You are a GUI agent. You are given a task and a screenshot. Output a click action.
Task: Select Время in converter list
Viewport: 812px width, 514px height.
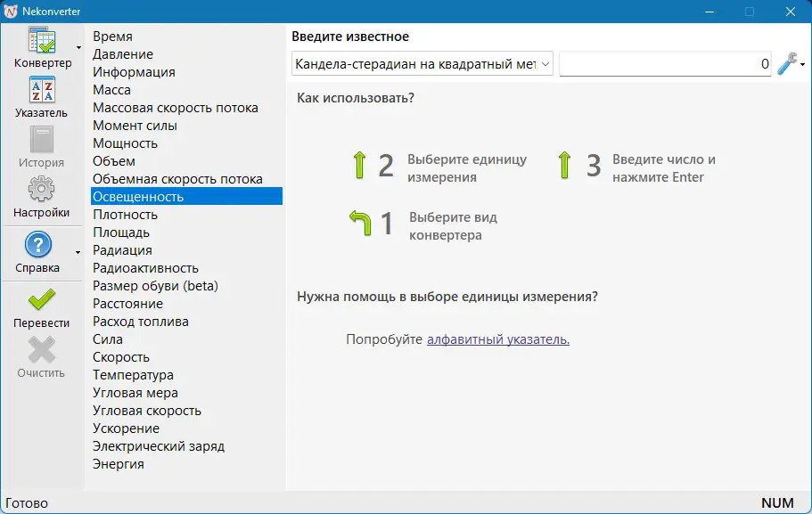[113, 37]
